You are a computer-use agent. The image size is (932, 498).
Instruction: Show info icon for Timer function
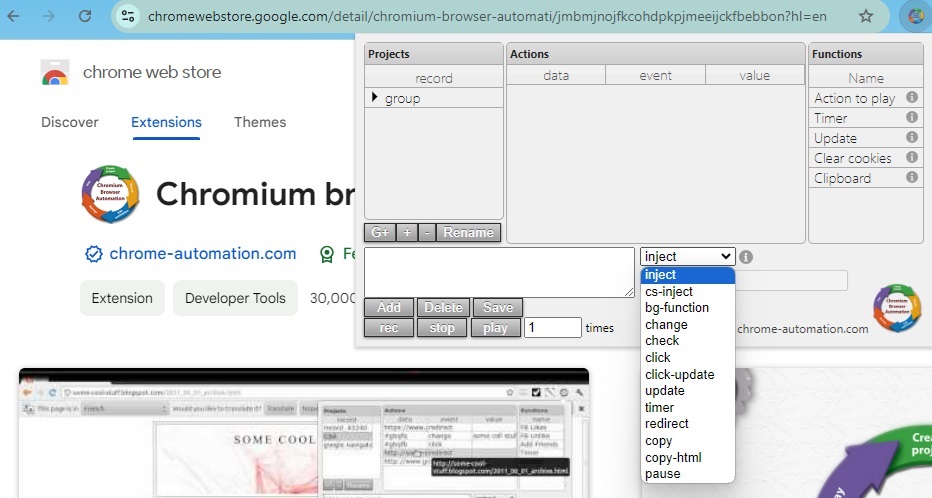pos(911,117)
